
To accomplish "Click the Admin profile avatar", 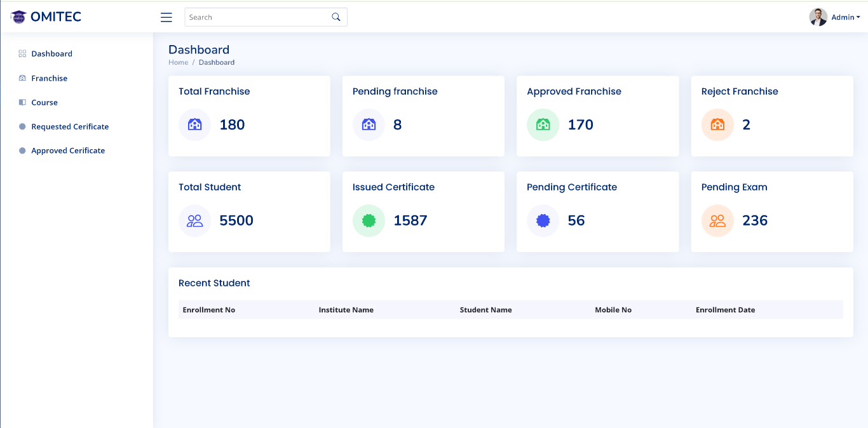I will pos(818,17).
